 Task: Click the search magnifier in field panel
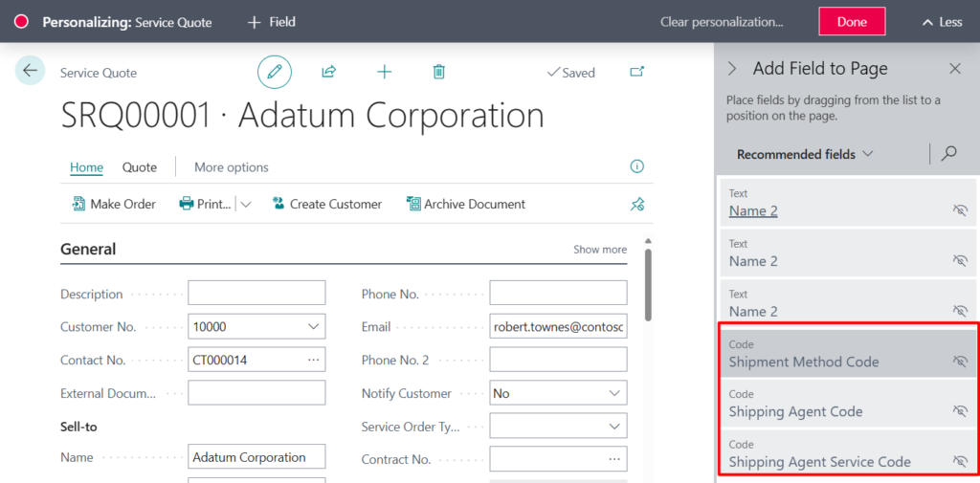(949, 154)
